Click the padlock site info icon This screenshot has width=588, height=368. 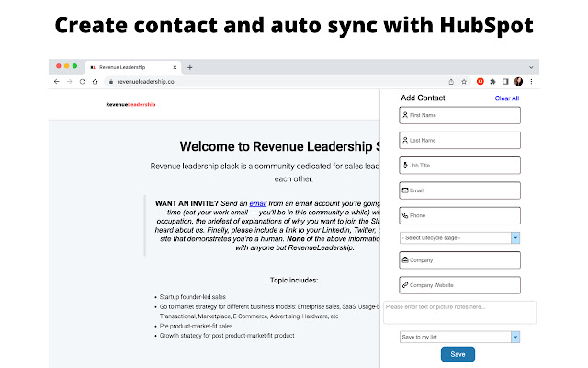pos(111,82)
